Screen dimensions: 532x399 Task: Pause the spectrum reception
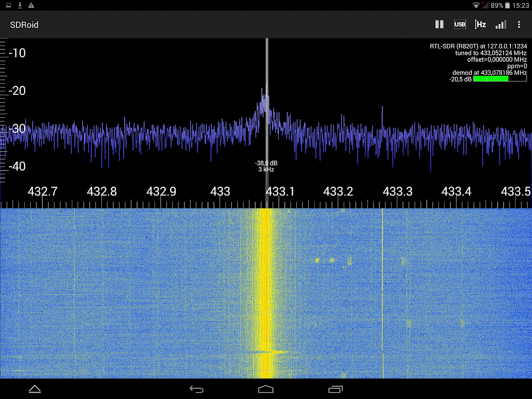439,24
